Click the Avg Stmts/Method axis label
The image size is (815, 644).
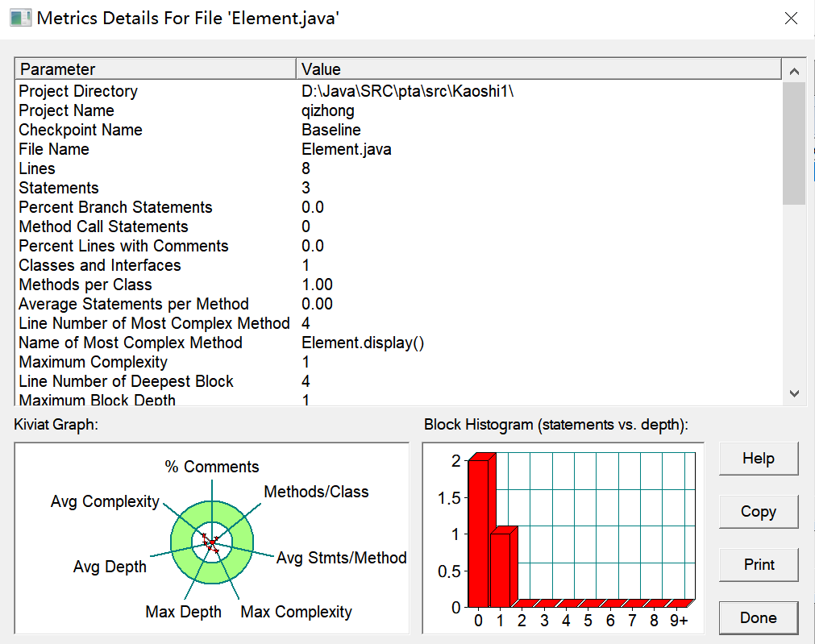tap(341, 558)
